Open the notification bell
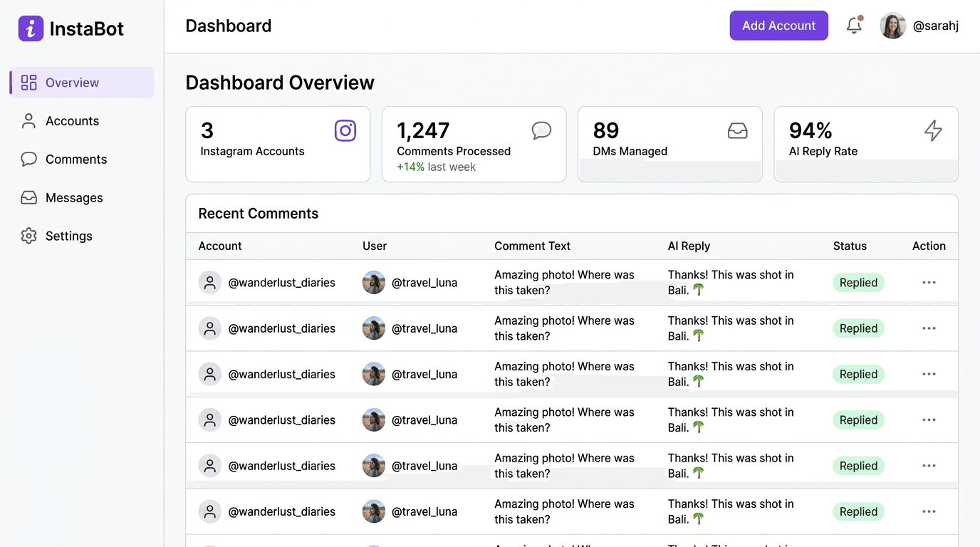Viewport: 980px width, 547px height. [x=854, y=26]
